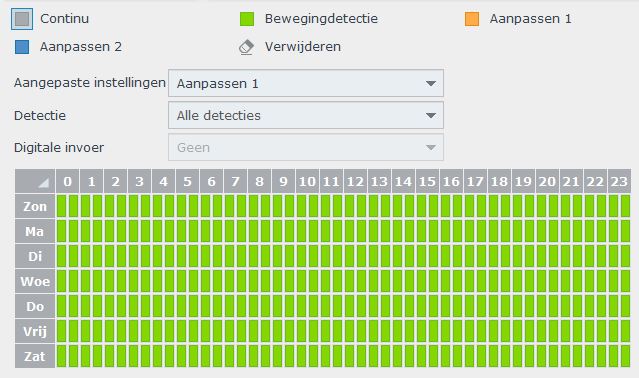Select the hour 12 column header
This screenshot has width=639, height=378.
click(x=355, y=181)
